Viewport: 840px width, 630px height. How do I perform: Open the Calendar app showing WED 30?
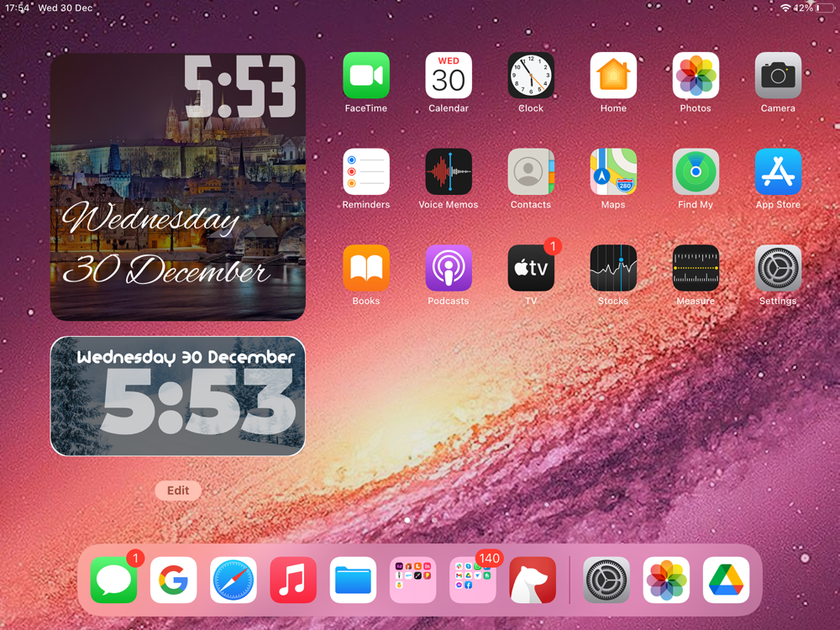449,76
